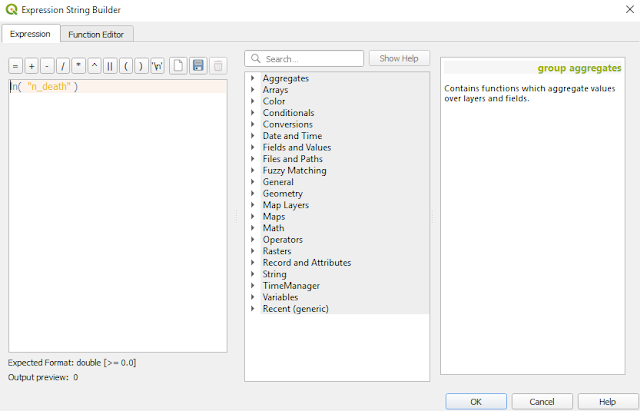Insert the new line character button
The image size is (640, 411).
[x=157, y=66]
